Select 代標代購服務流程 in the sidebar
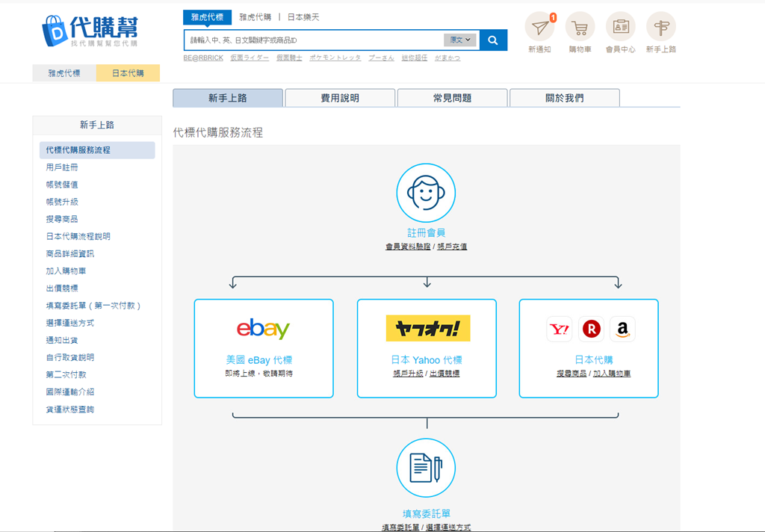 (97, 150)
